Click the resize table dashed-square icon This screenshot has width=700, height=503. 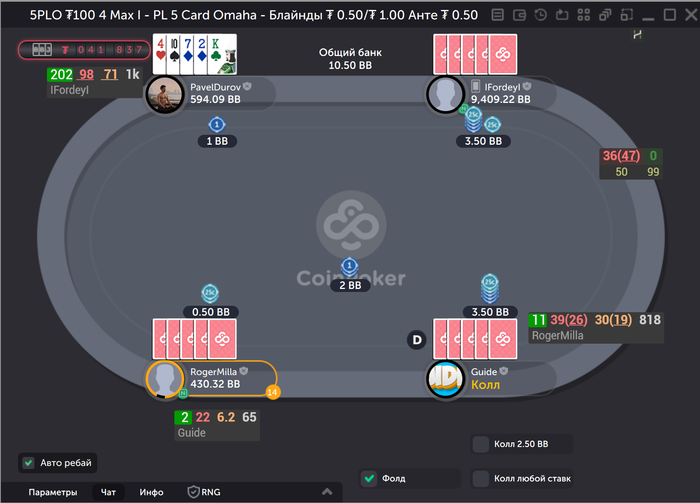click(627, 15)
